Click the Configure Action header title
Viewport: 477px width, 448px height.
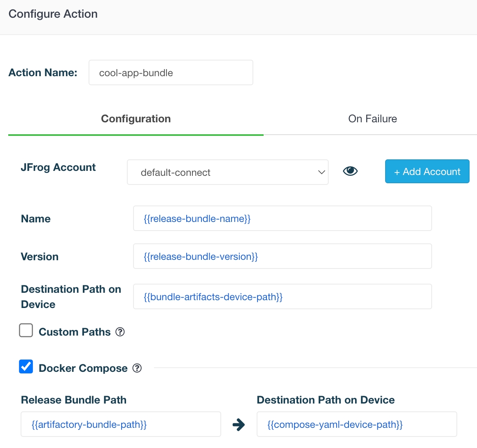coord(53,14)
